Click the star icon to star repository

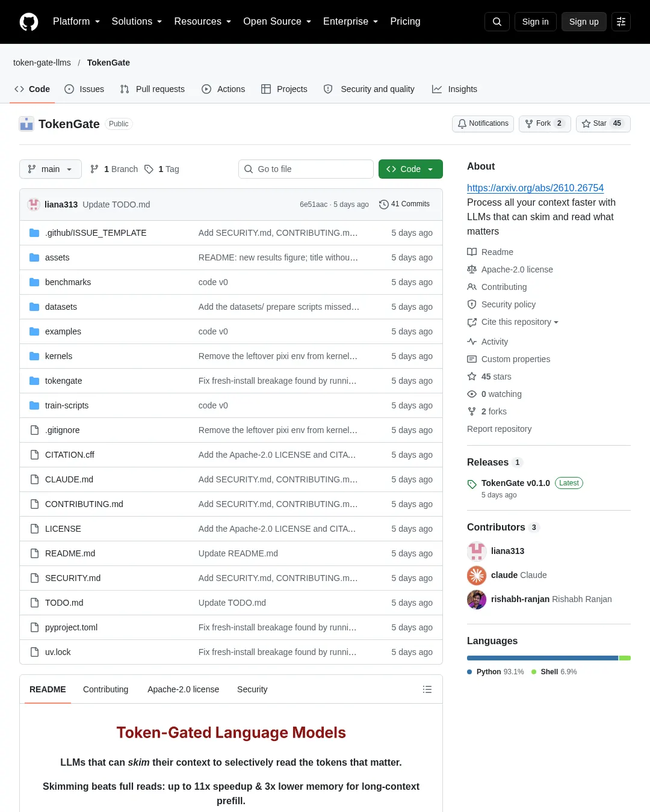click(x=586, y=123)
